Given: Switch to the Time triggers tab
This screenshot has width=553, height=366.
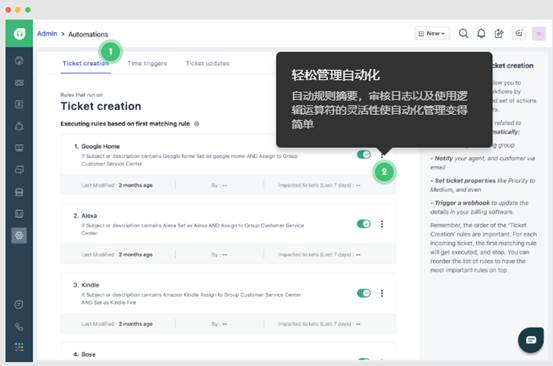Looking at the screenshot, I should [x=147, y=63].
